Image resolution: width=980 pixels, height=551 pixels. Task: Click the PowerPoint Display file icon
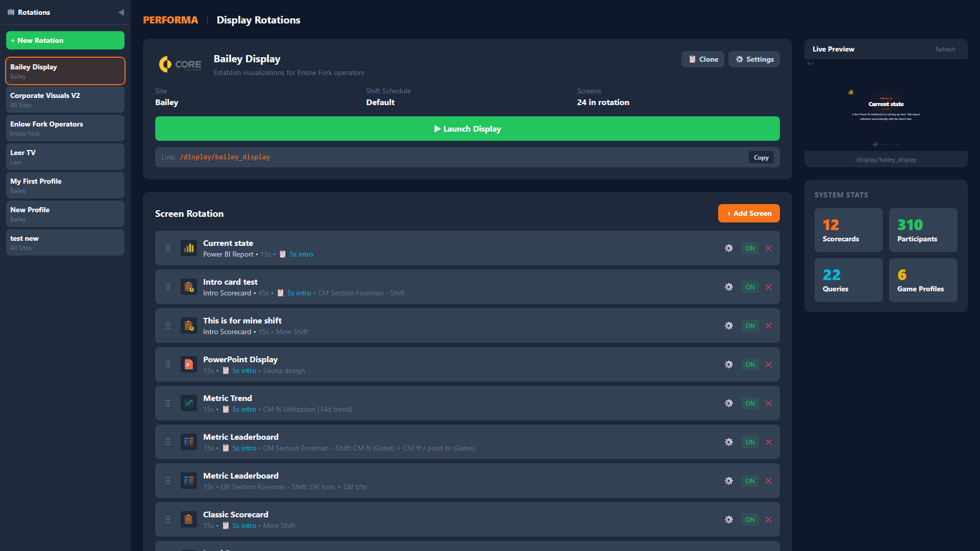189,364
